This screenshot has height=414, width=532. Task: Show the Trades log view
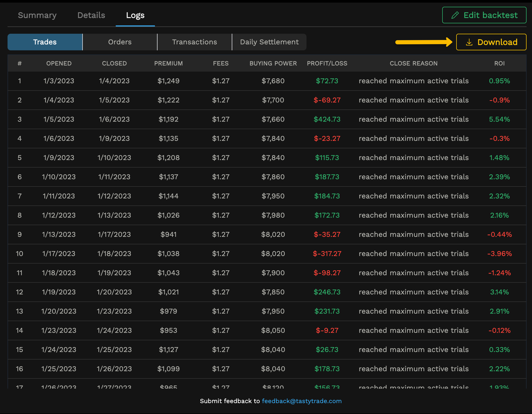[x=45, y=42]
